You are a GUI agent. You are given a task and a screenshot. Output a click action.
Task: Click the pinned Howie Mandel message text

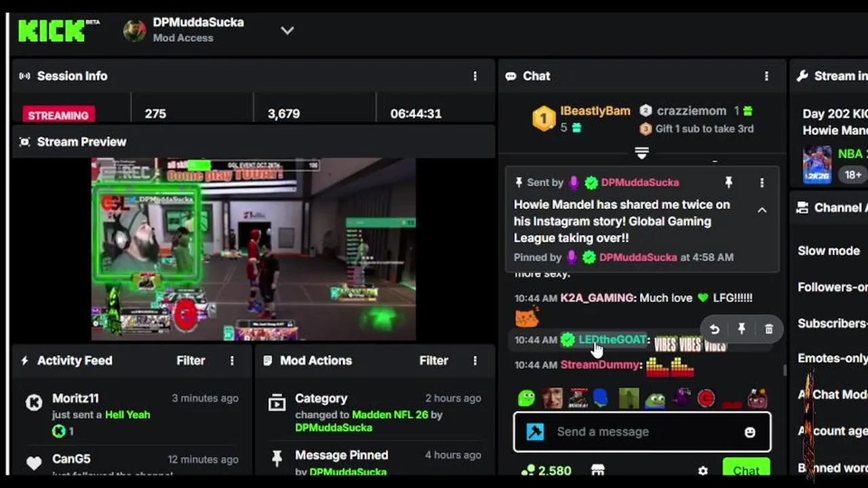point(622,221)
